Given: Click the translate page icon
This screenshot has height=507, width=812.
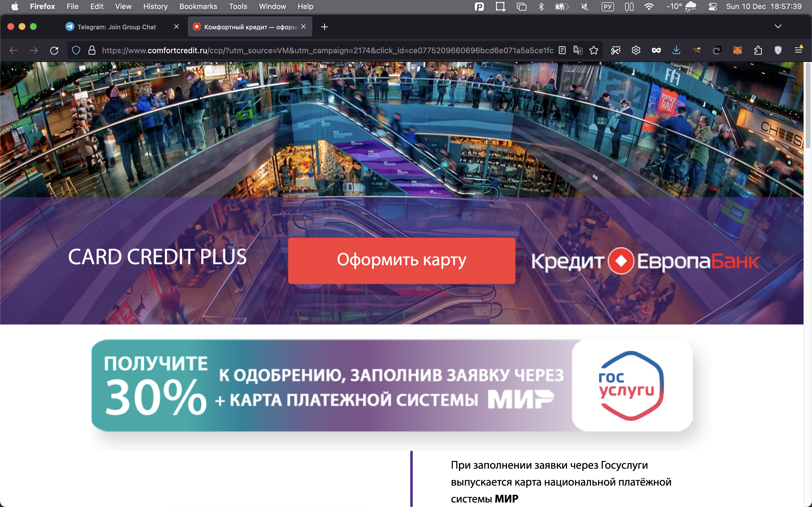Looking at the screenshot, I should [x=578, y=51].
